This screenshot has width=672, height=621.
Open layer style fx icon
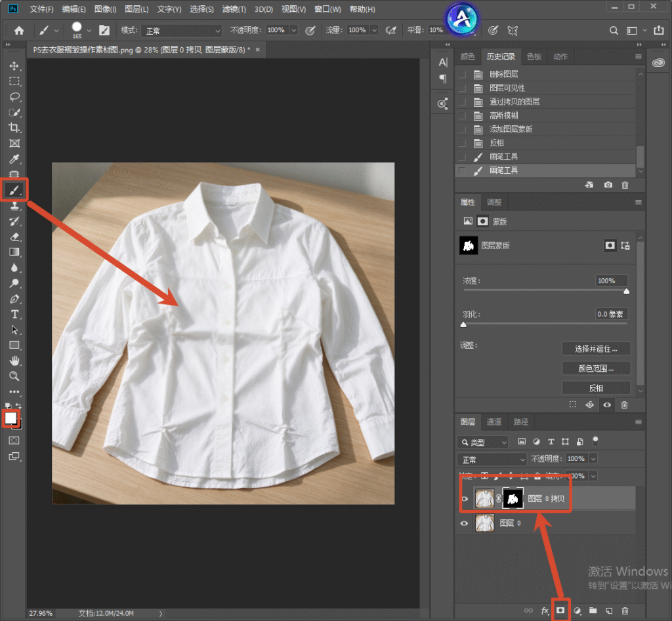pyautogui.click(x=545, y=611)
